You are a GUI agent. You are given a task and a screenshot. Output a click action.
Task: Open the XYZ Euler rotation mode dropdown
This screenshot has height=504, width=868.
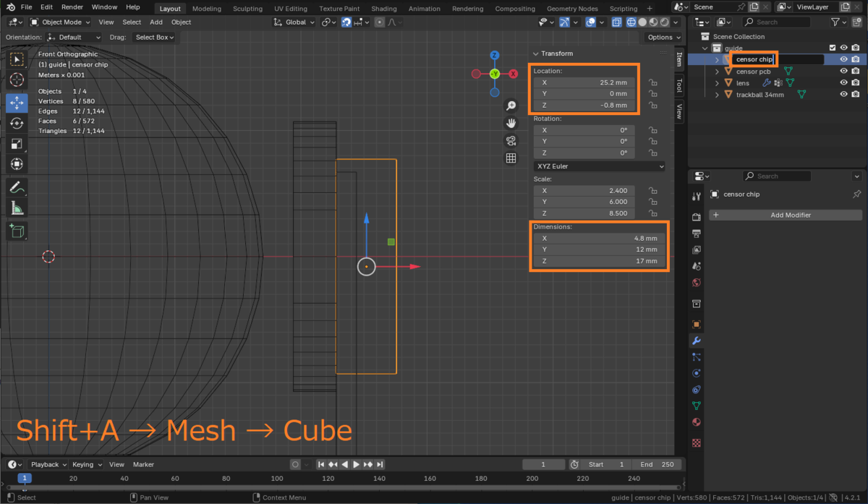[599, 166]
